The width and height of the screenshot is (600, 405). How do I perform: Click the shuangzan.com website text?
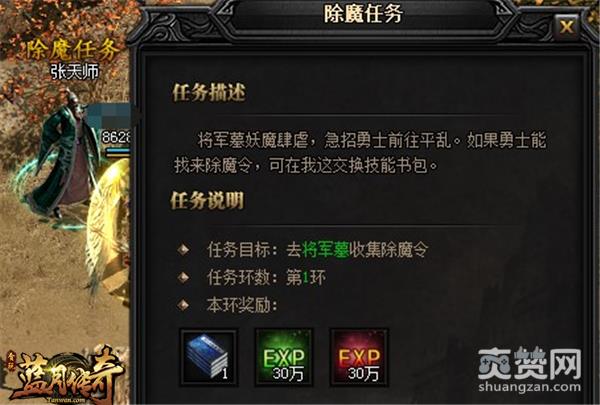[x=530, y=387]
